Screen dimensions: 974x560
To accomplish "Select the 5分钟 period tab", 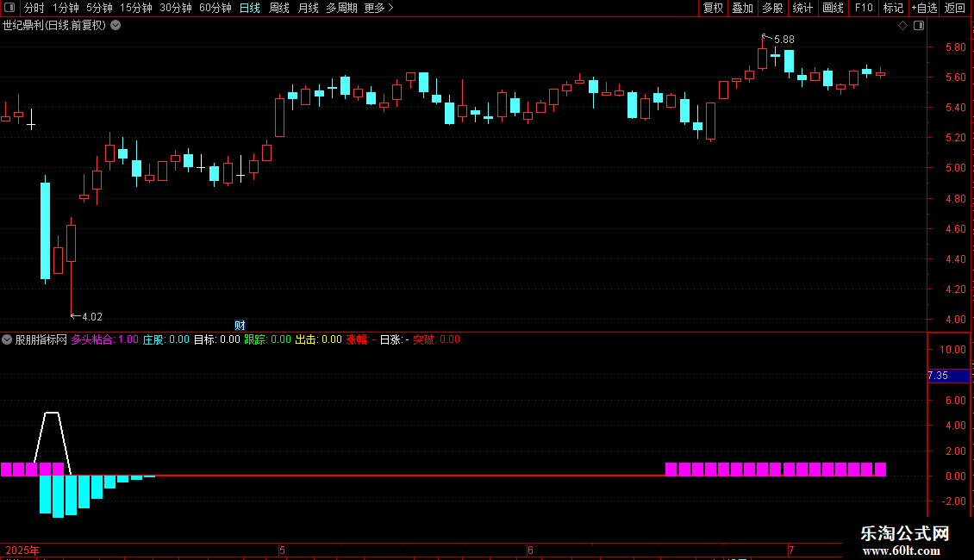I will point(99,8).
